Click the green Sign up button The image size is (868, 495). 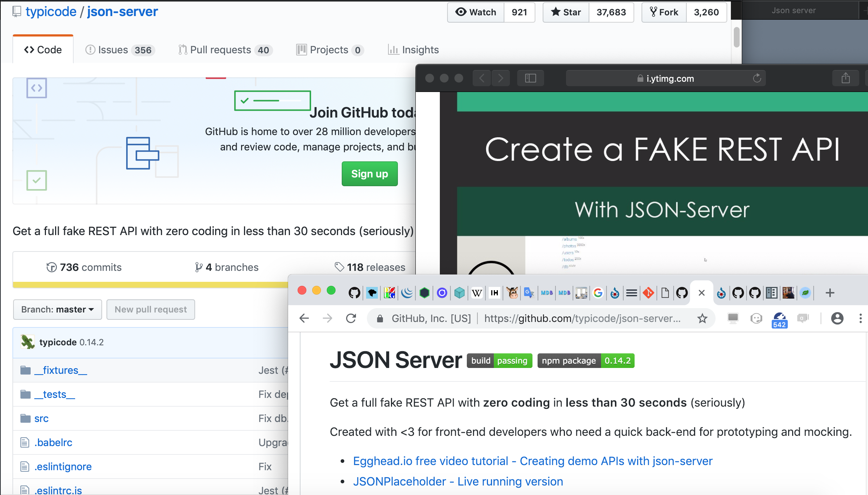(x=369, y=174)
